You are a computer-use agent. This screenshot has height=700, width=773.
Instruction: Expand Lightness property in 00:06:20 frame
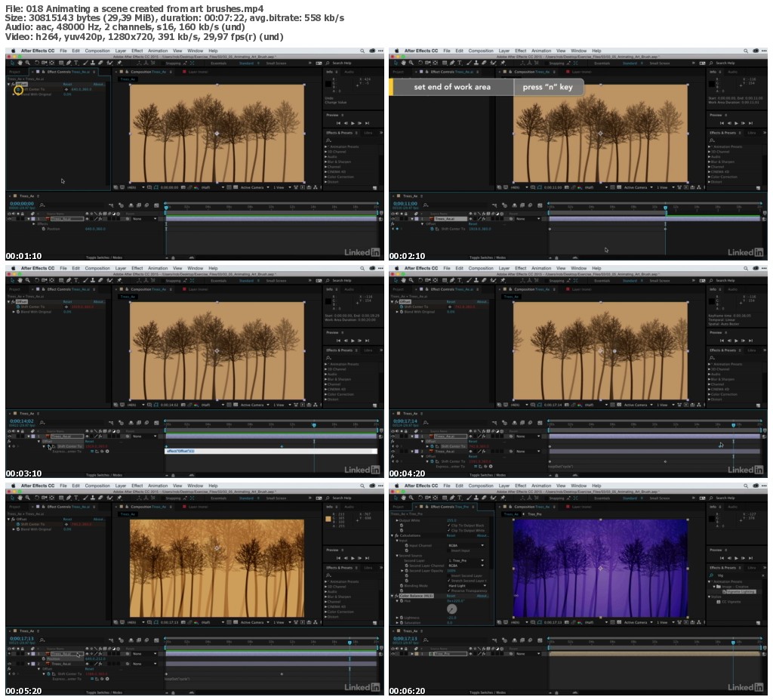[x=397, y=618]
